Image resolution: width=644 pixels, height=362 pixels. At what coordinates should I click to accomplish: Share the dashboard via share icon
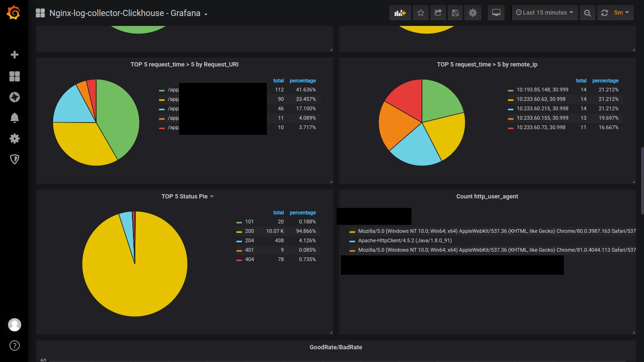pos(438,13)
